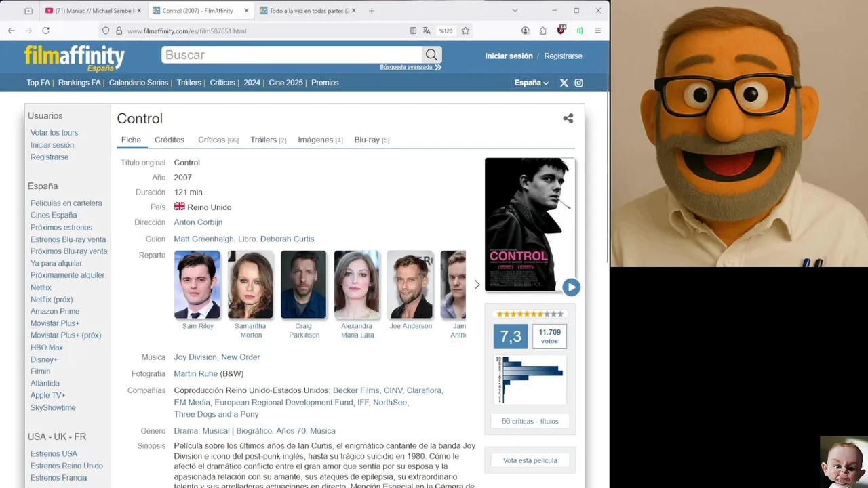868x488 pixels.
Task: Switch to the Blu-ray tab
Action: pos(372,140)
